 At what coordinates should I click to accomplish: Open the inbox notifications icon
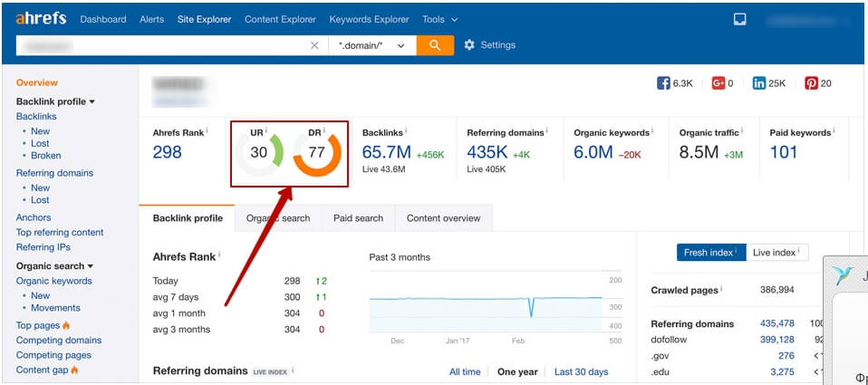pyautogui.click(x=739, y=19)
